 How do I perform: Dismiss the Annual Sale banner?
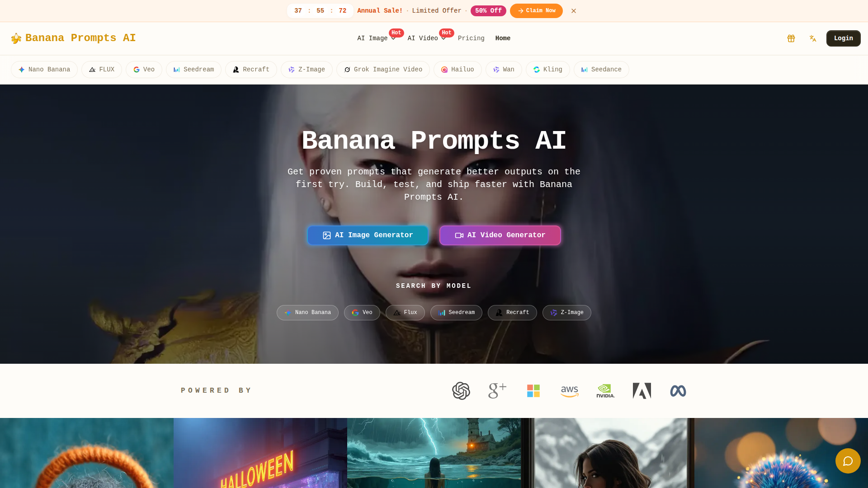coord(574,11)
